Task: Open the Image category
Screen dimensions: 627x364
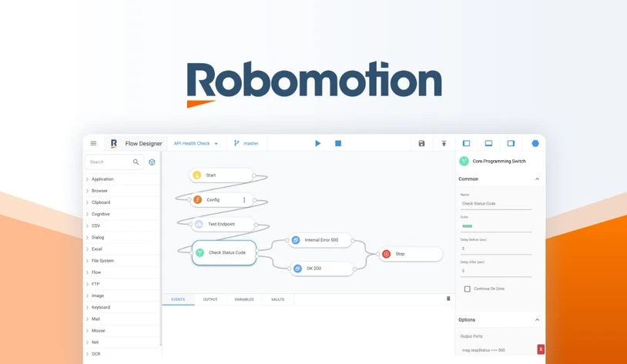Action: [122, 296]
